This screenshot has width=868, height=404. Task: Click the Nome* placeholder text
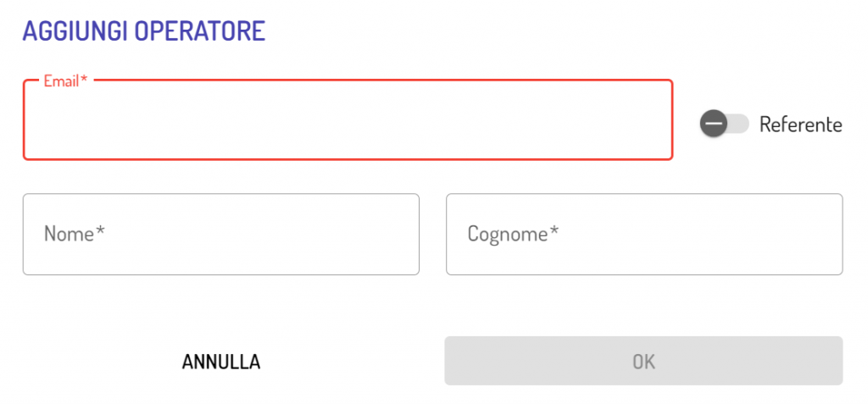click(74, 234)
